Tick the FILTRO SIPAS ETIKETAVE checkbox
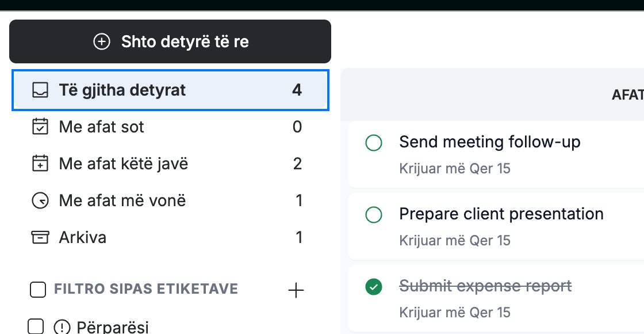The width and height of the screenshot is (644, 334). [38, 289]
